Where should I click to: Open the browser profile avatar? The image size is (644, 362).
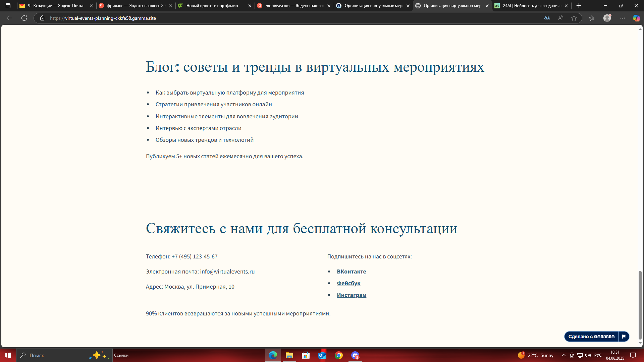coord(607,18)
